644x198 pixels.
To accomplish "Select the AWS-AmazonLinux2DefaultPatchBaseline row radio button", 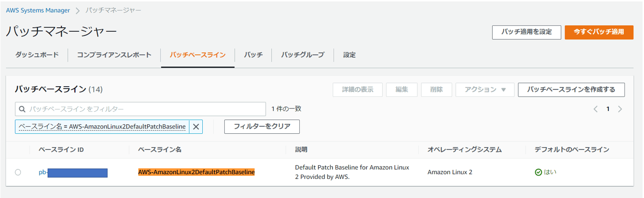I will click(x=18, y=172).
